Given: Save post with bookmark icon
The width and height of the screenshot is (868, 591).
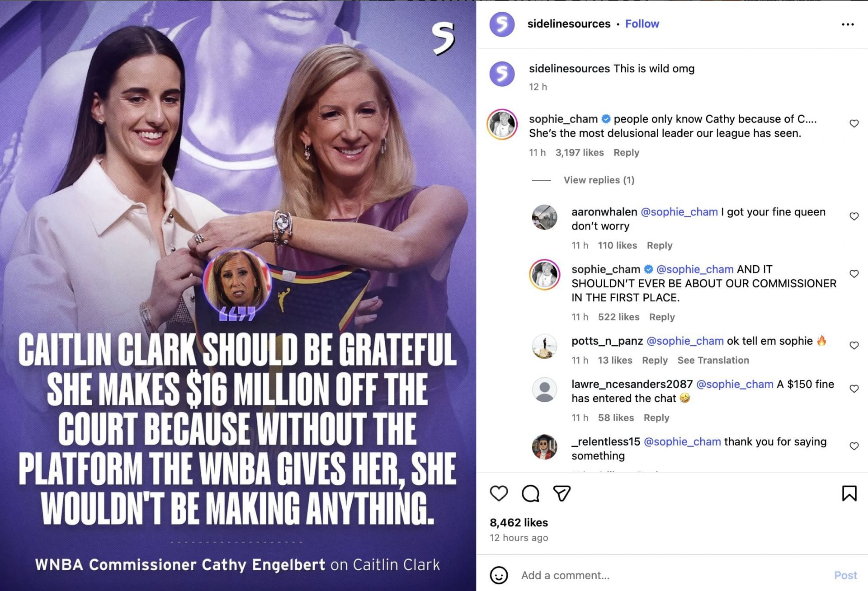Looking at the screenshot, I should (x=849, y=493).
